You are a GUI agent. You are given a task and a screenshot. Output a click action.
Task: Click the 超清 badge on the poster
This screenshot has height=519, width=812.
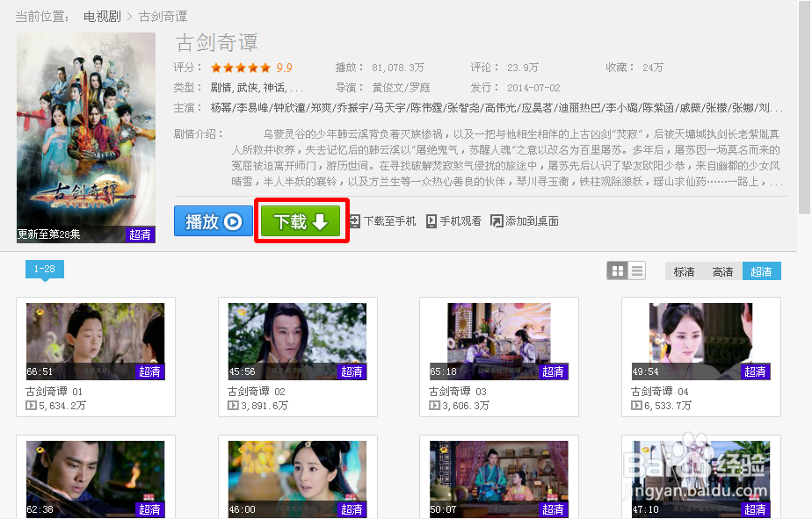click(x=140, y=234)
